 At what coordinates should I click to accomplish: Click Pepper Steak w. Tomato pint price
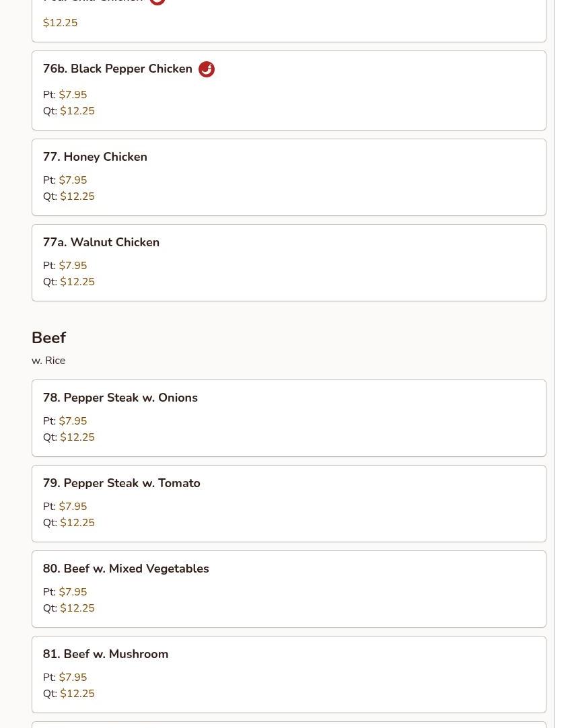click(73, 507)
